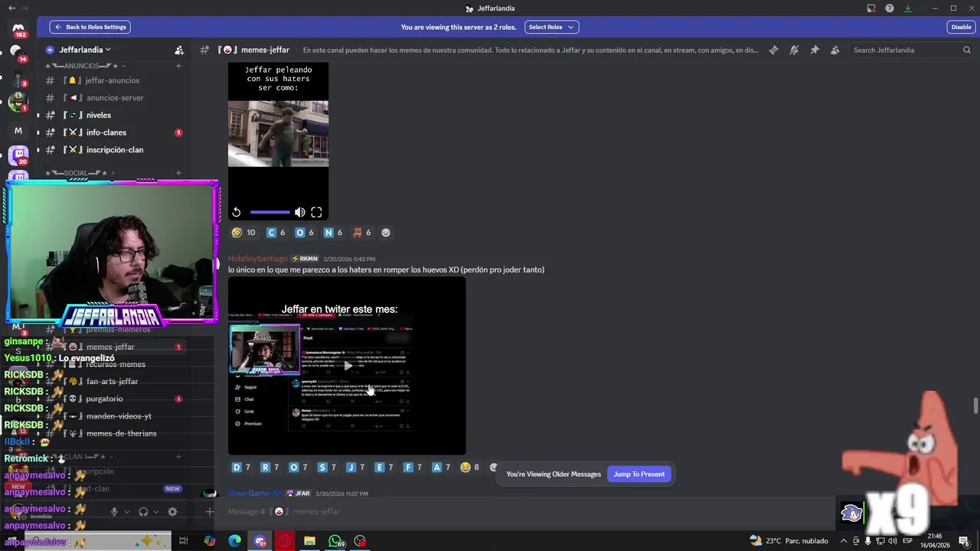This screenshot has width=980, height=551.
Task: Open User Settings gear icon
Action: 172,512
